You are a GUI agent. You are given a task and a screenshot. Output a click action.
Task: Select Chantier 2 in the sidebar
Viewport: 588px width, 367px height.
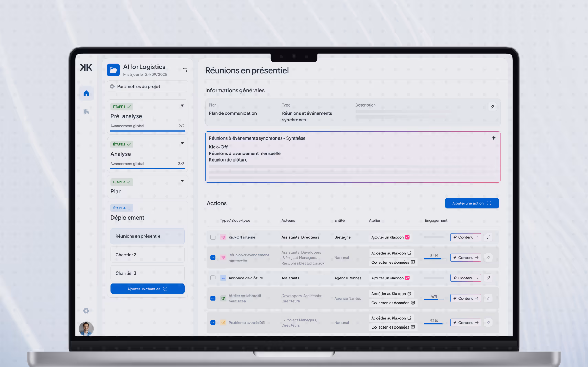pos(148,255)
